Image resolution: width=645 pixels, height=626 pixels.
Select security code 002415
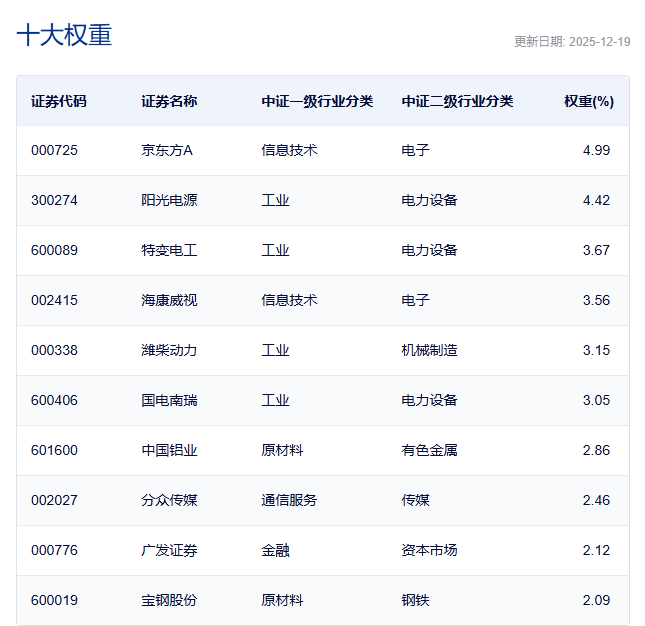pyautogui.click(x=54, y=300)
